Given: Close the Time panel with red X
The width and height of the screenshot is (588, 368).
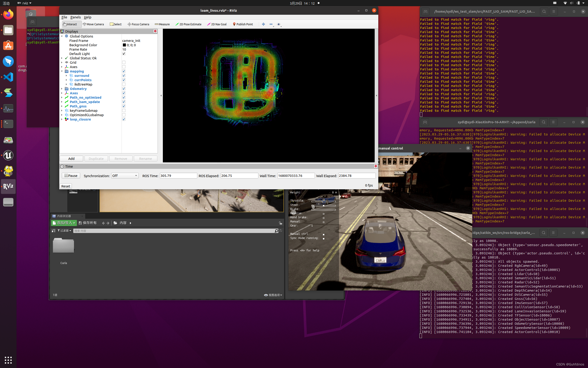Looking at the screenshot, I should tap(376, 166).
